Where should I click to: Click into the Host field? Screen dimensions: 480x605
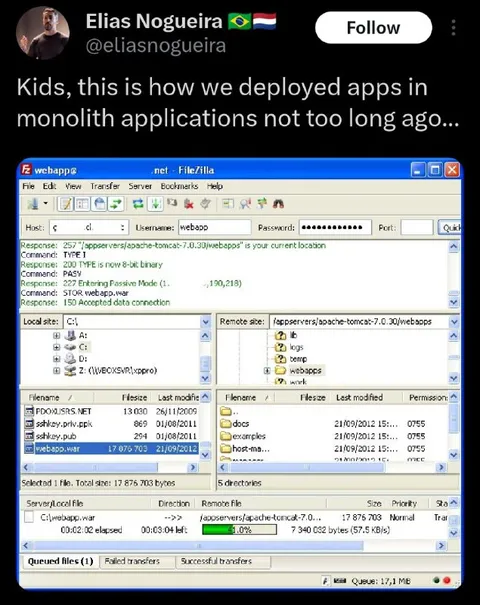89,228
